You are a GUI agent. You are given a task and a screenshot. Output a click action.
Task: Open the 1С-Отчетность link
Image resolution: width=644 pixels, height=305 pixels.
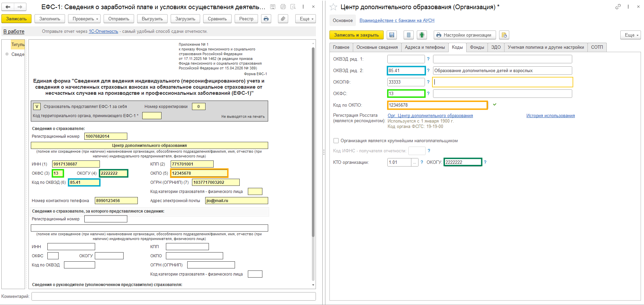103,31
